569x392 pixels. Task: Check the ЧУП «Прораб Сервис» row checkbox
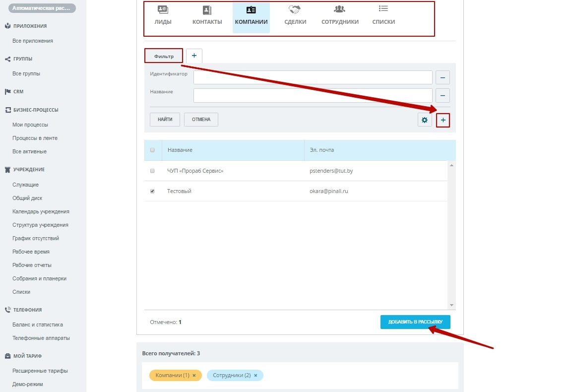[152, 171]
